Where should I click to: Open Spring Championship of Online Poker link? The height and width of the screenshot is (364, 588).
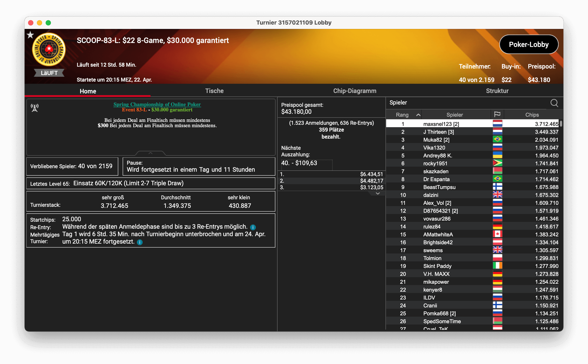[x=157, y=104]
